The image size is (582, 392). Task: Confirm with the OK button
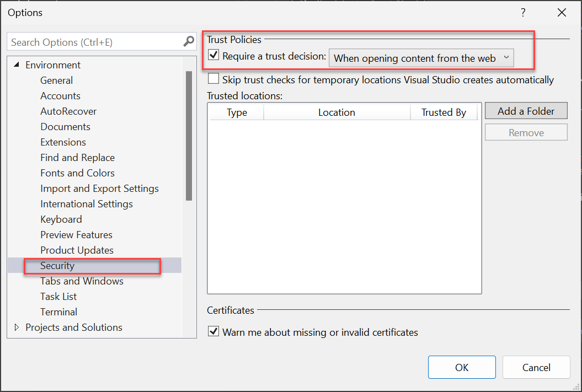coord(462,367)
